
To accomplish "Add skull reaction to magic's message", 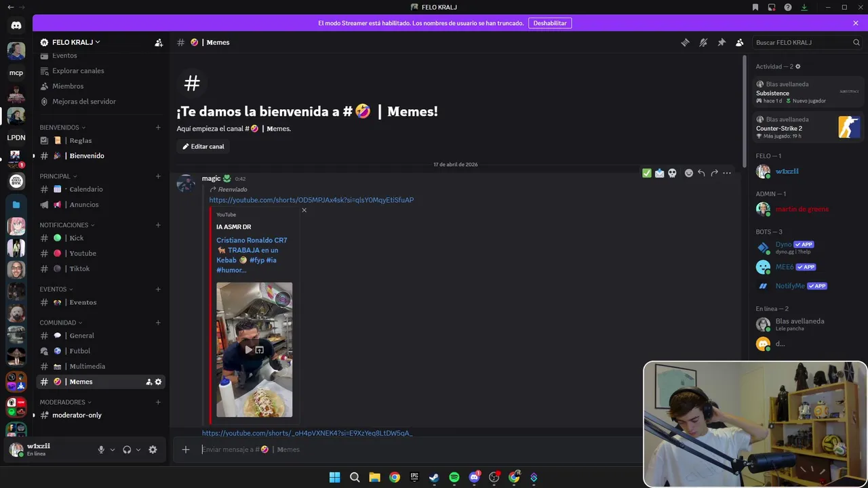I will pyautogui.click(x=672, y=173).
